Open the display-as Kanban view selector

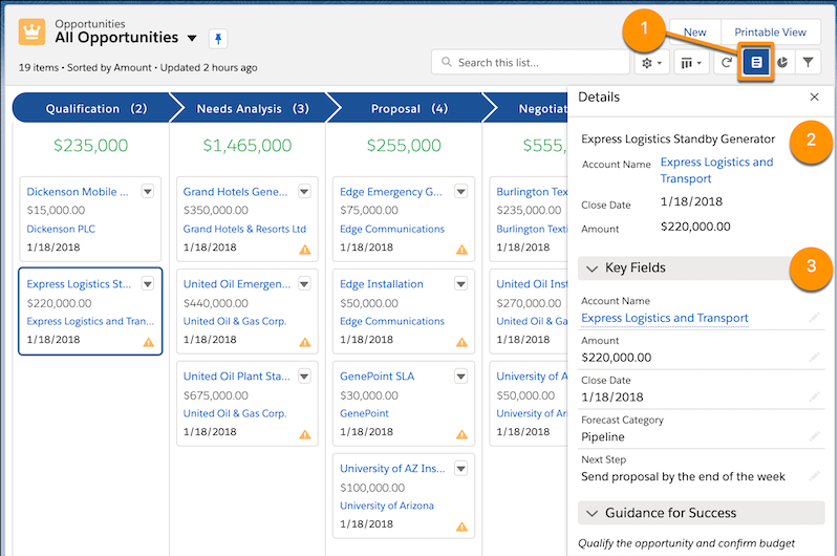pos(691,63)
